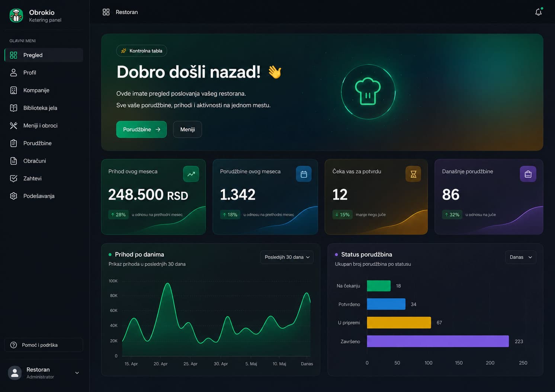Click the checkbox icon for Zahtevi
This screenshot has height=392, width=555.
(x=14, y=179)
